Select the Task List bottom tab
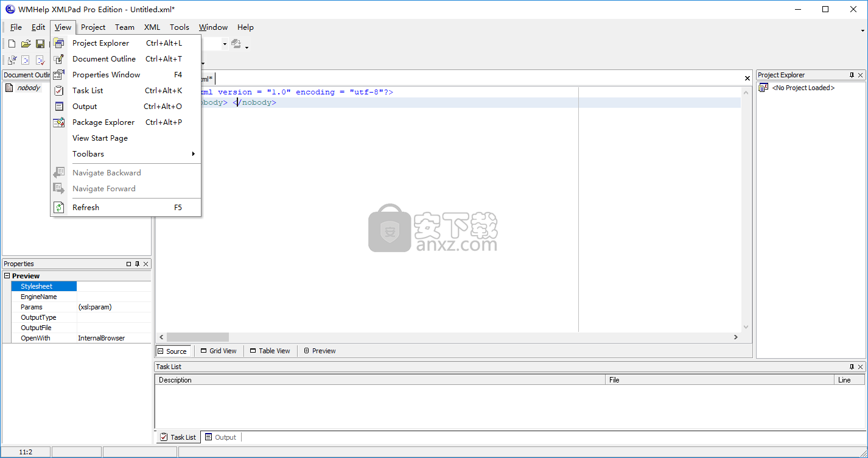Viewport: 868px width, 458px height. click(178, 437)
